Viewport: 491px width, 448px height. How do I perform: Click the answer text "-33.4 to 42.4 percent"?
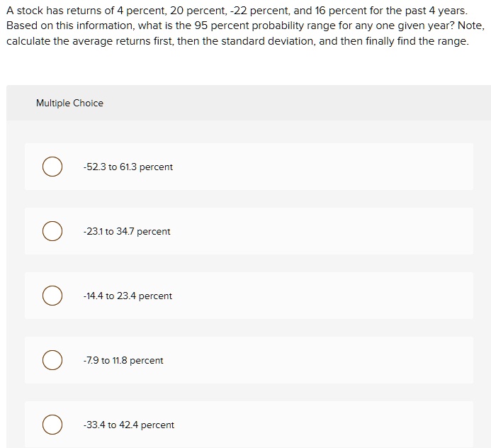click(x=128, y=425)
